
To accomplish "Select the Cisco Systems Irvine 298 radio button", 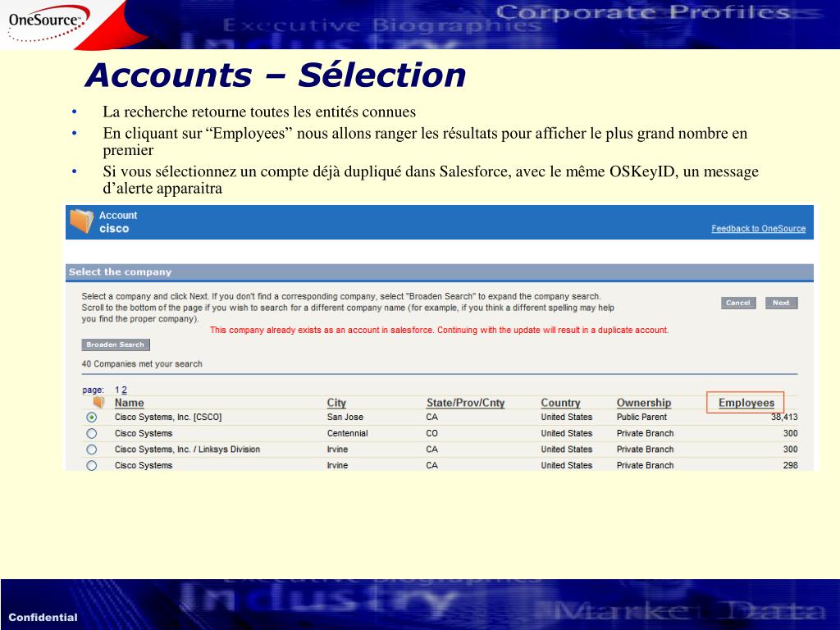I will tap(92, 466).
